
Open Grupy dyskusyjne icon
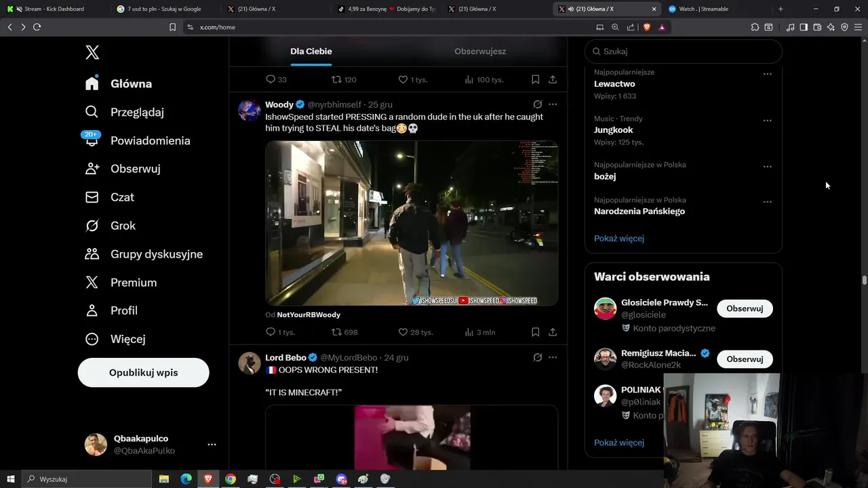(92, 254)
